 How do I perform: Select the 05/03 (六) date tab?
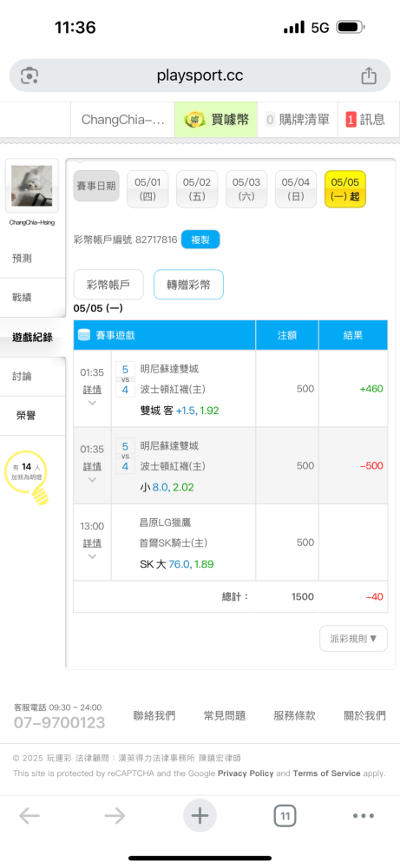tap(246, 188)
